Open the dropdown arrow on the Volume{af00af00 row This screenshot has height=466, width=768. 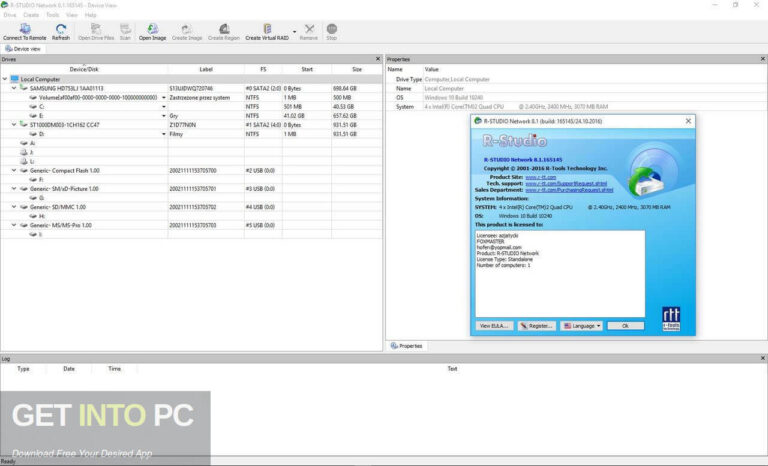pyautogui.click(x=164, y=98)
